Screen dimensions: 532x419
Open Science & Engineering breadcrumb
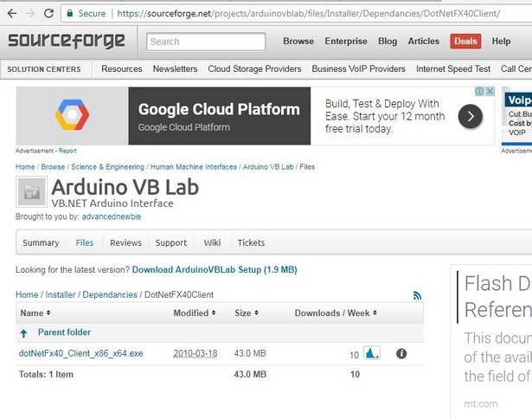click(107, 167)
